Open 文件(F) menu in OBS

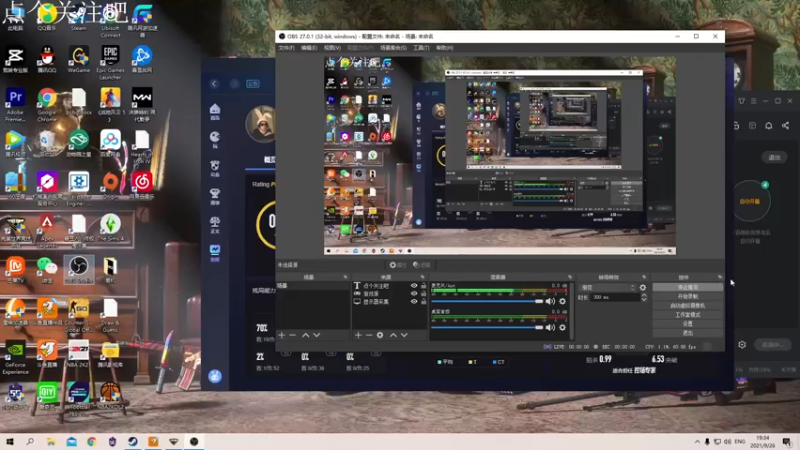[286, 48]
